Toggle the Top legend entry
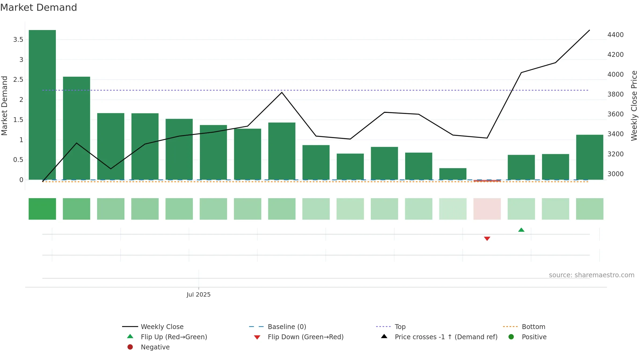The image size is (644, 362). [x=391, y=327]
